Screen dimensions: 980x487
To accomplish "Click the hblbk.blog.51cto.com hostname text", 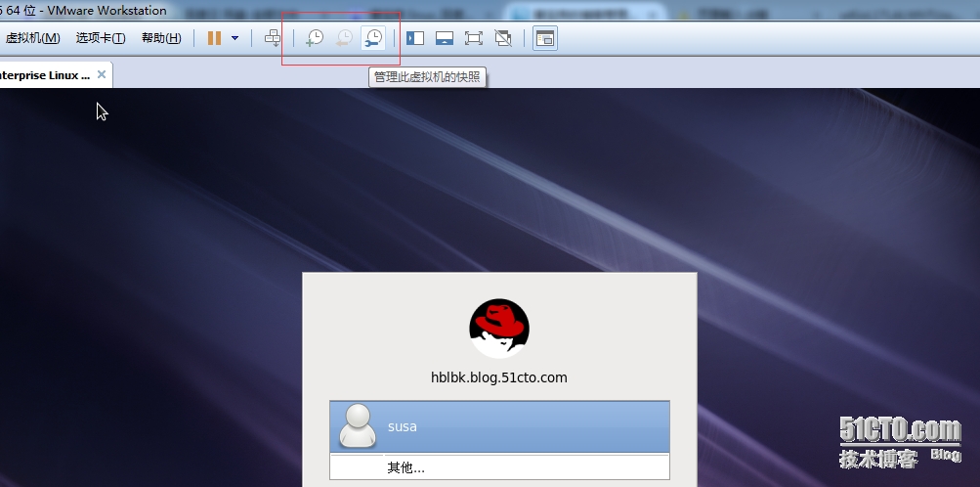I will (498, 376).
